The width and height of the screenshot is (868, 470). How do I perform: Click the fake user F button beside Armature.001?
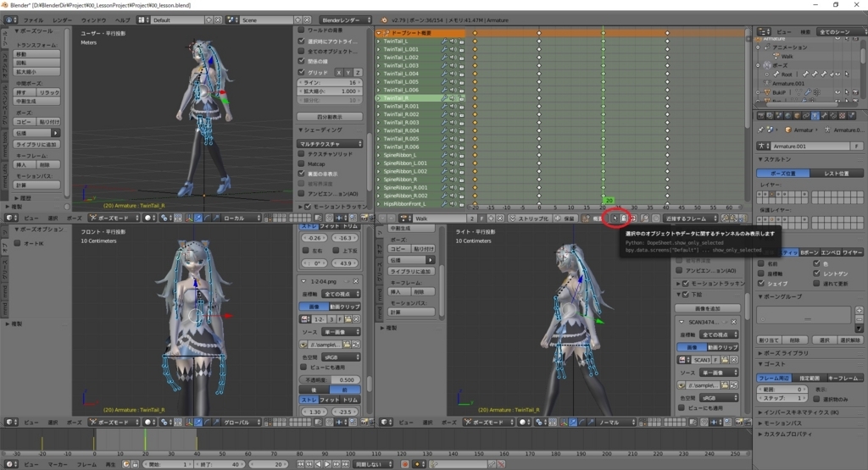tap(857, 146)
